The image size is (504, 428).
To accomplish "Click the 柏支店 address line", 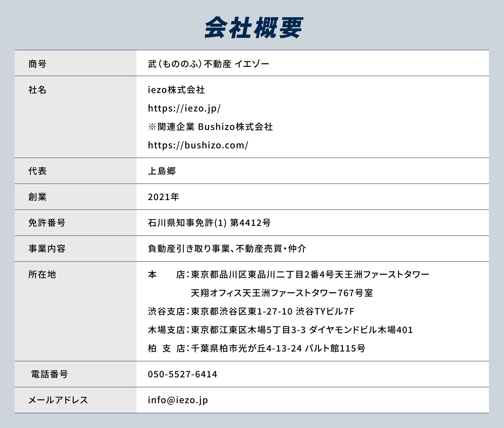I will (x=256, y=348).
